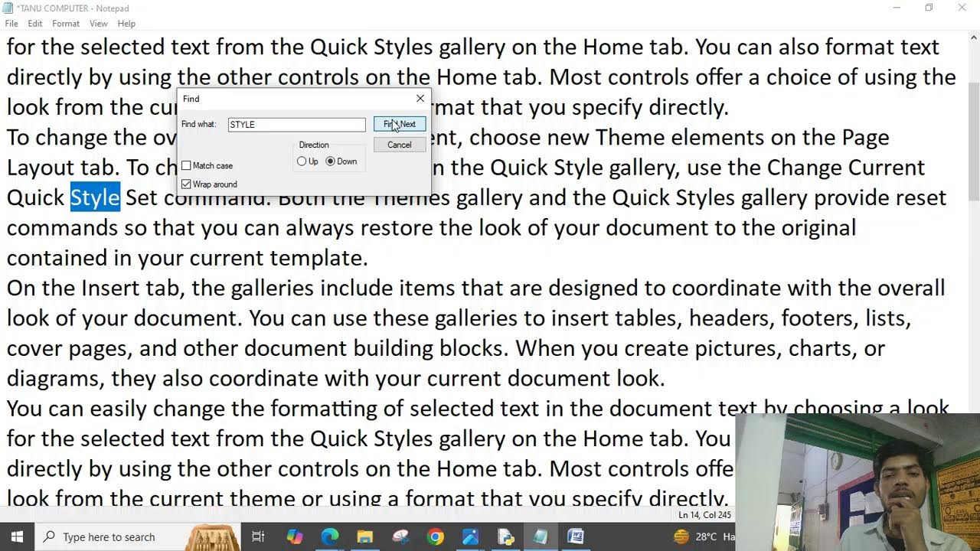
Task: Click the Notepad title bar icon
Action: pyautogui.click(x=8, y=8)
